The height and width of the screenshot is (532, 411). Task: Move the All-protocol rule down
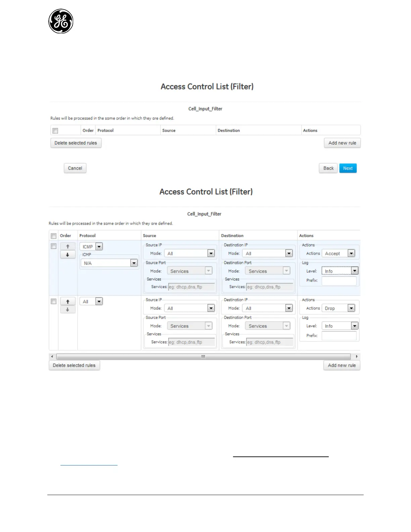tap(67, 309)
